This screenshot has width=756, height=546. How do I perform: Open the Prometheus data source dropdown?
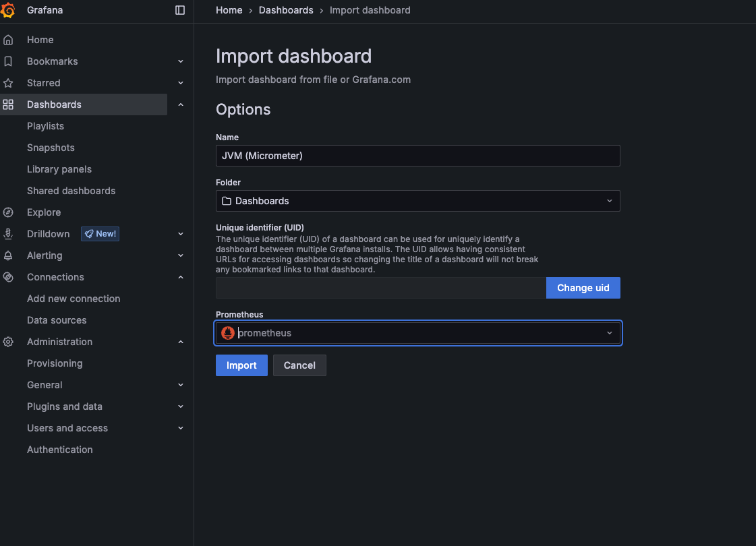(x=417, y=333)
